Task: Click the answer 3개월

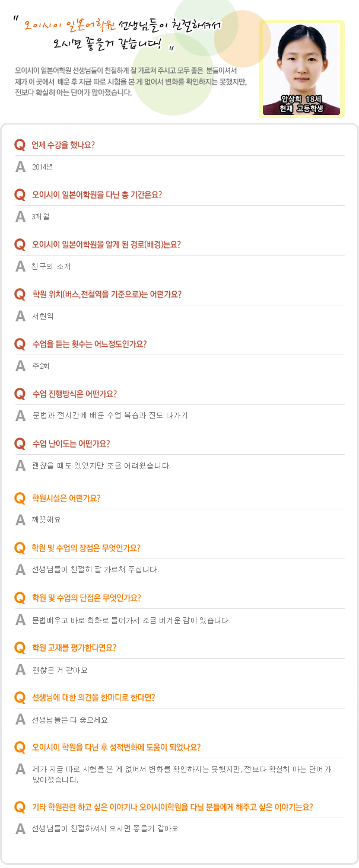Action: click(40, 216)
